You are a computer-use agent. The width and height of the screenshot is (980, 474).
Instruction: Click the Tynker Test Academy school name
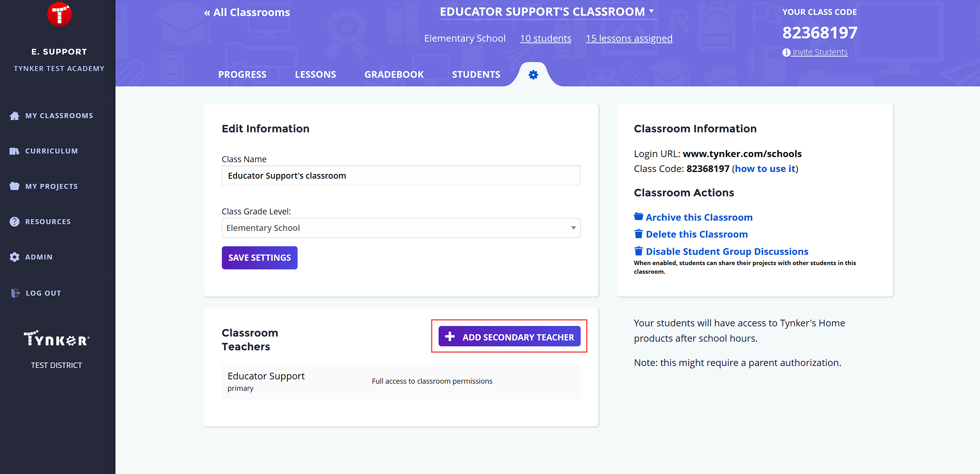click(59, 69)
